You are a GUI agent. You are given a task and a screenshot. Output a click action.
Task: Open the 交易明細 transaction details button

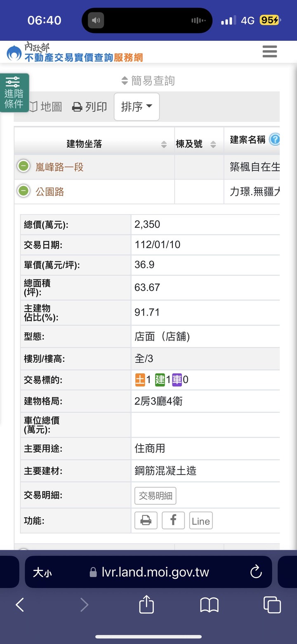pos(156,496)
